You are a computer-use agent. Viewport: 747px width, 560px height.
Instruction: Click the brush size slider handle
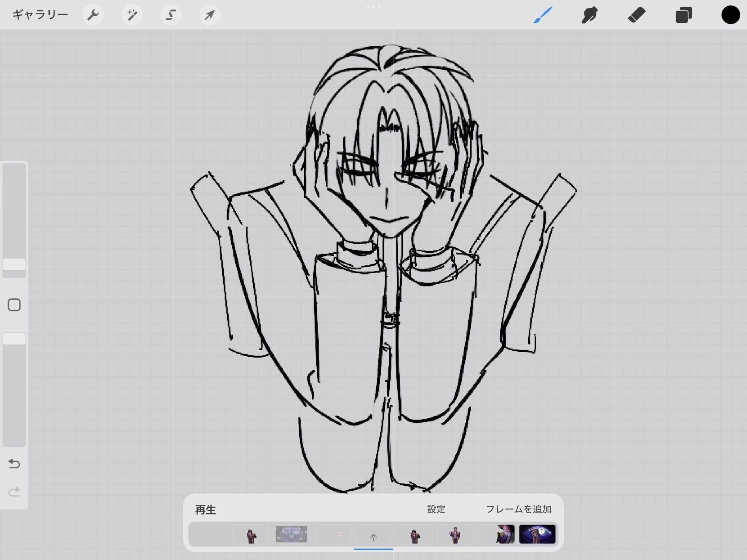[14, 264]
